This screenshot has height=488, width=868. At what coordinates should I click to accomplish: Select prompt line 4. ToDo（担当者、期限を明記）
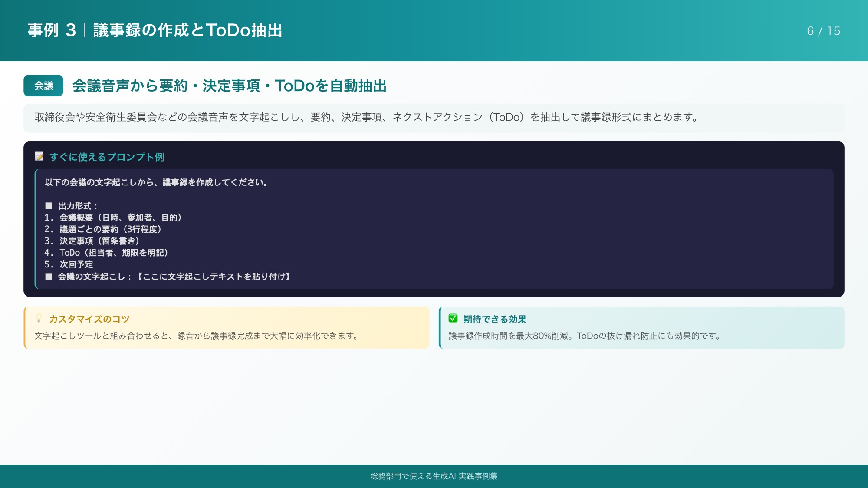click(x=106, y=253)
